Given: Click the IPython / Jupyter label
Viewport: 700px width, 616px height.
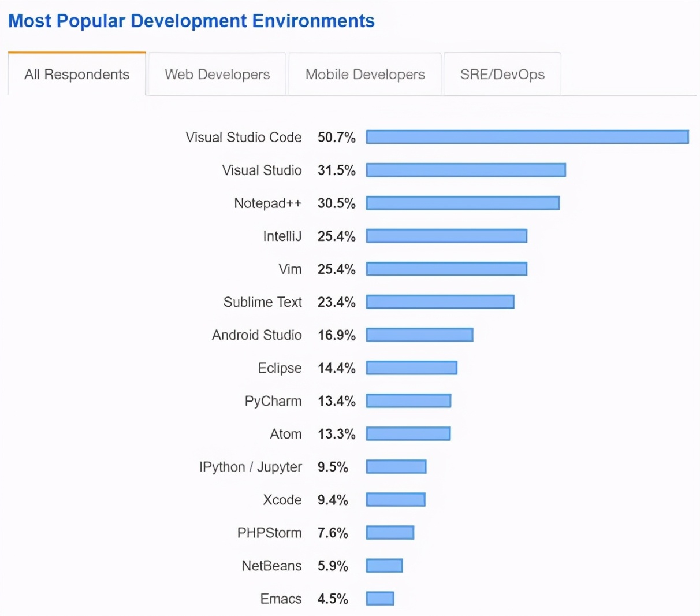Looking at the screenshot, I should pos(251,467).
